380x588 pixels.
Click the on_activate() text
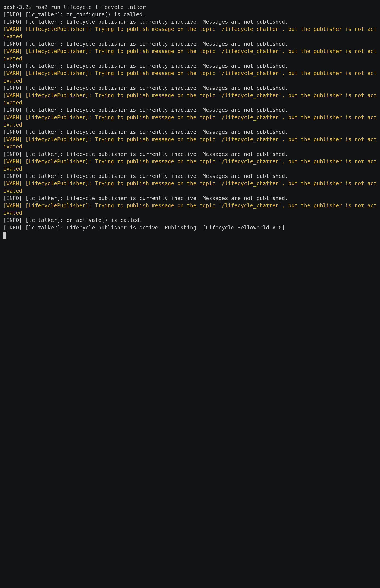click(87, 220)
